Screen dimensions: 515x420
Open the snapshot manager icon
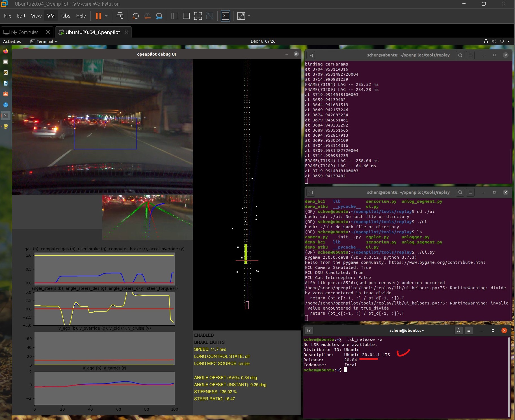[159, 16]
